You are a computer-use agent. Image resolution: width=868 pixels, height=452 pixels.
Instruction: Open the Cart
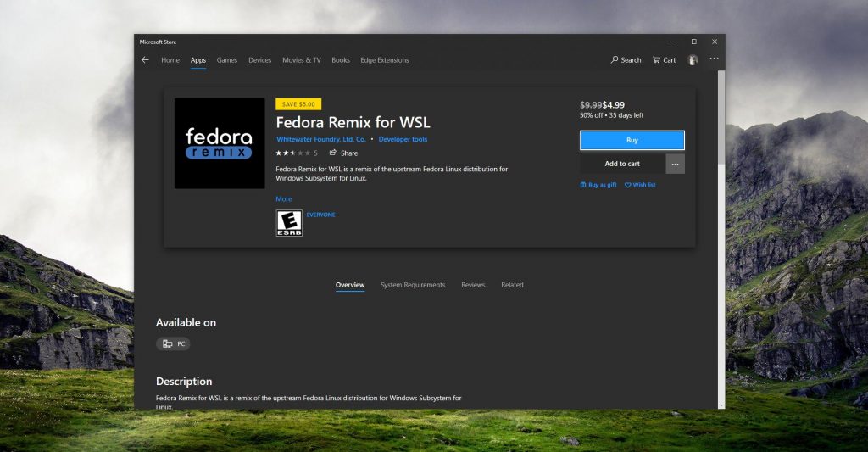tap(665, 60)
